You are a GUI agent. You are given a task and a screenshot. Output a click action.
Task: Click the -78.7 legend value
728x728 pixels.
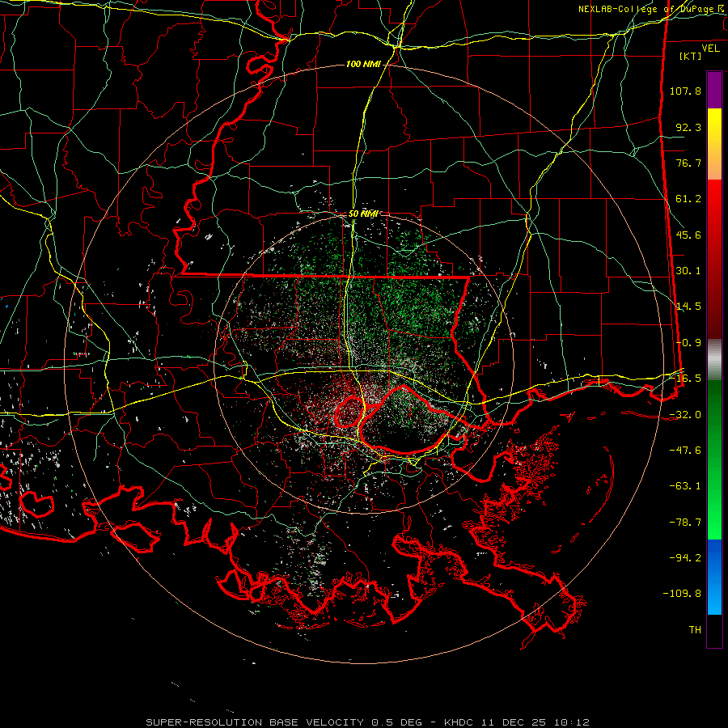pyautogui.click(x=685, y=523)
